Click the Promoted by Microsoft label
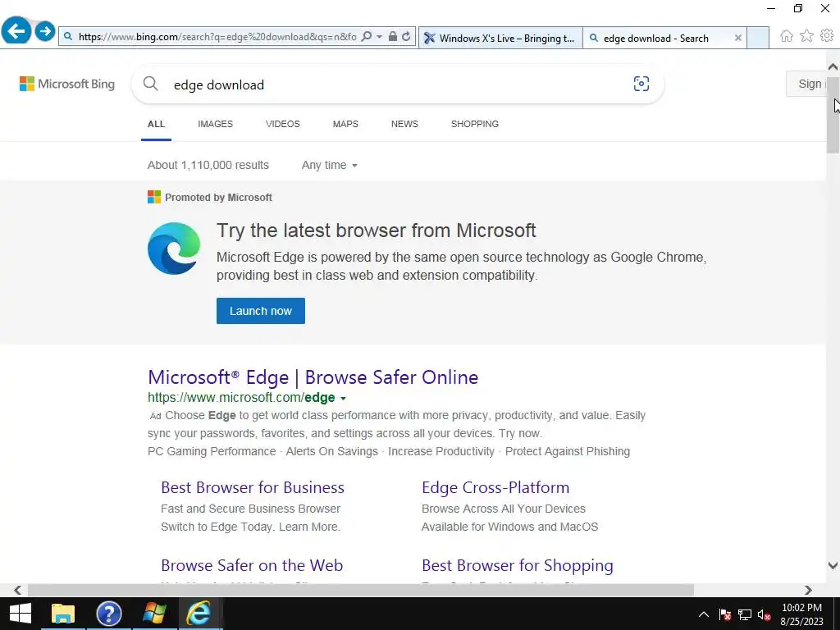Viewport: 840px width, 630px height. 218,197
